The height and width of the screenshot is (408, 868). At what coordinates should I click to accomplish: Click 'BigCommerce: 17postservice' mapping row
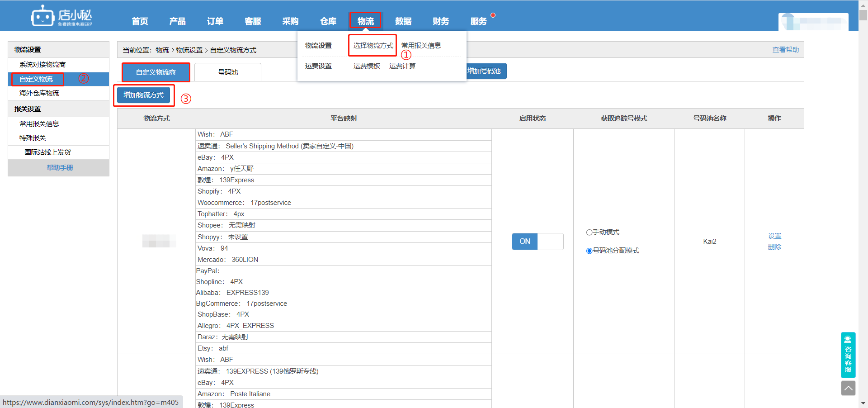pos(344,304)
